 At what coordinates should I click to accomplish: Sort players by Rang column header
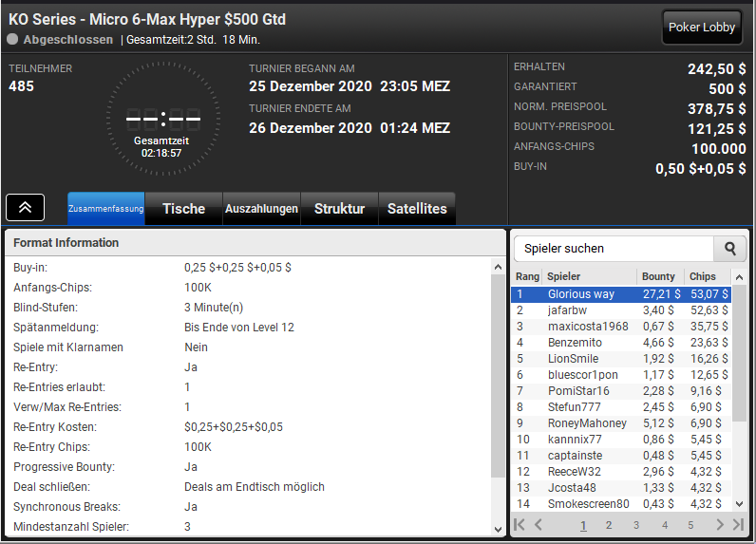(x=527, y=276)
